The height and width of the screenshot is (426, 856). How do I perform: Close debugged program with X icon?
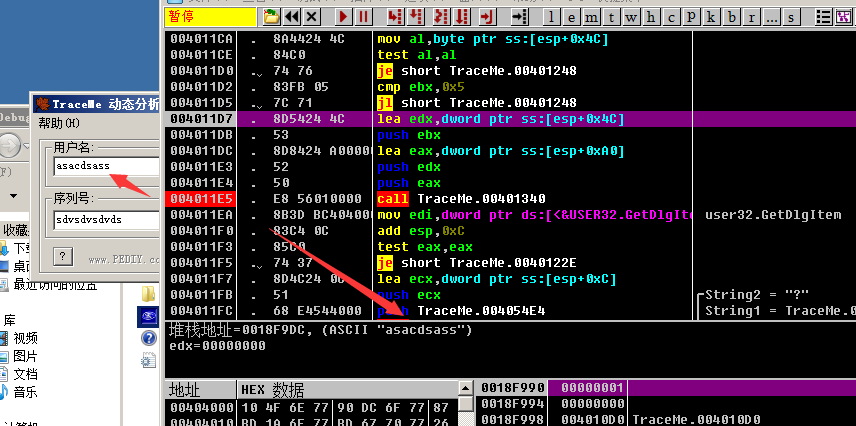pyautogui.click(x=312, y=17)
